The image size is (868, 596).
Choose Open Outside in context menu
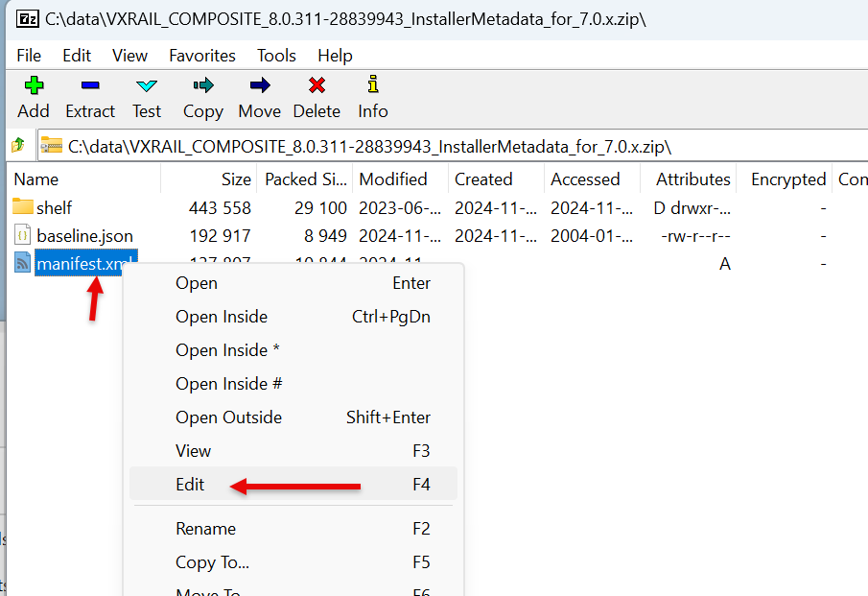pyautogui.click(x=293, y=417)
